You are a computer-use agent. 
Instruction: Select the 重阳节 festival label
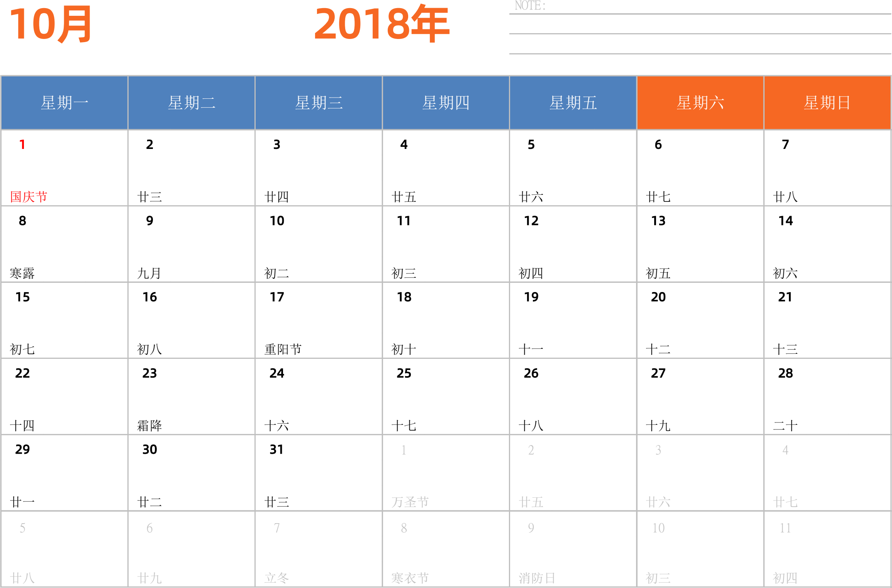point(283,350)
